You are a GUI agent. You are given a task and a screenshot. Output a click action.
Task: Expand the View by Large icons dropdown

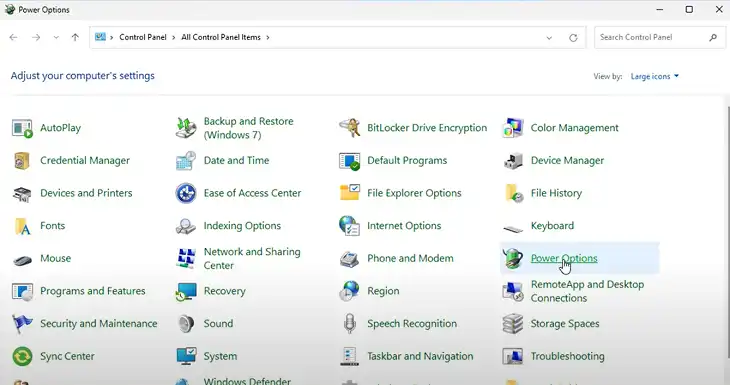pos(655,76)
